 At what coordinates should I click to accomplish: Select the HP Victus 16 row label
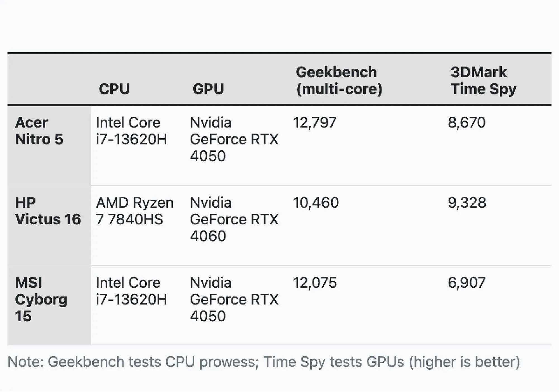tap(48, 211)
